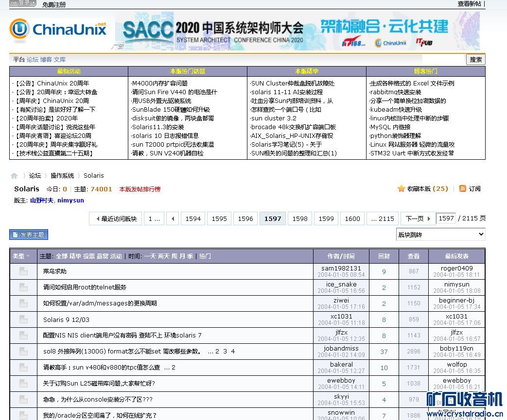Screen dimensions: 507x420
Task: Click thread icon for Solaris 9 12/03 row
Action: tap(23, 319)
